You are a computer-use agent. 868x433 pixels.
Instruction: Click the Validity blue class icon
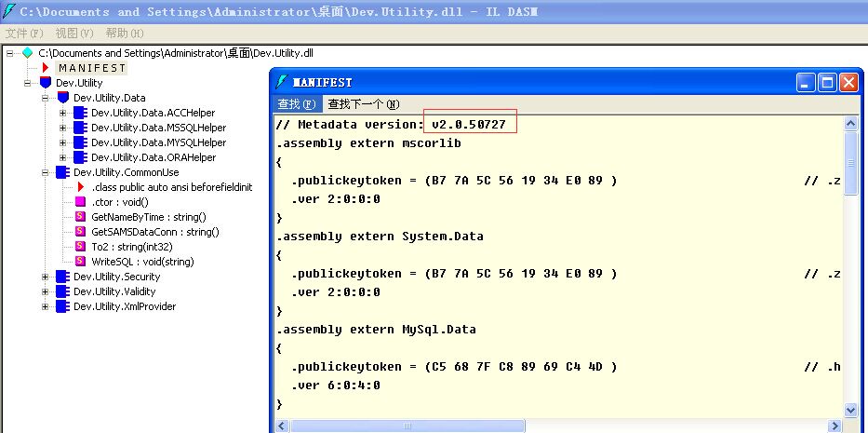point(62,291)
